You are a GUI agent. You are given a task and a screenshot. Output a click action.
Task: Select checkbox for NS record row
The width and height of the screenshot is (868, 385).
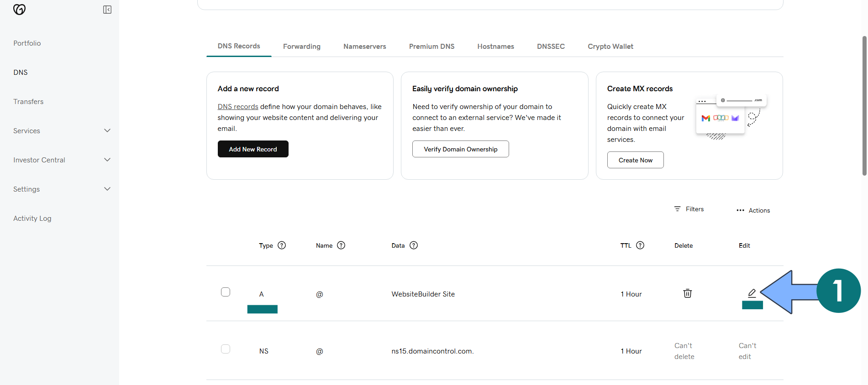226,349
